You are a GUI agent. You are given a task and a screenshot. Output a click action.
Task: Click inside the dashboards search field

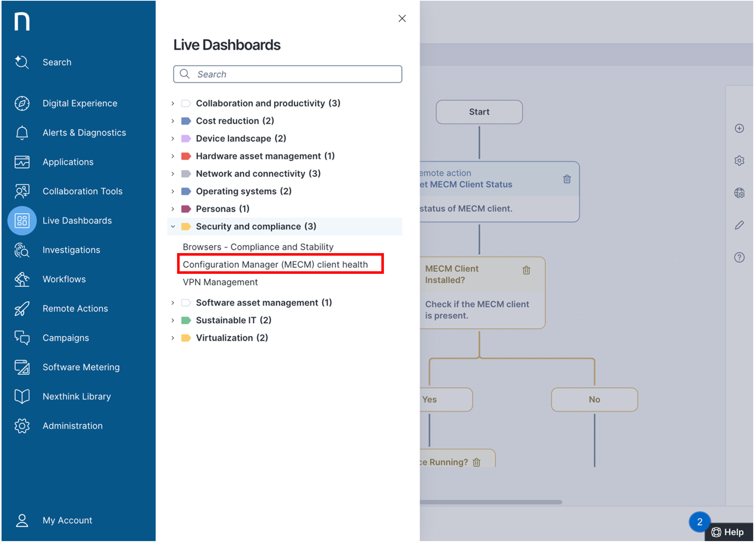[287, 74]
